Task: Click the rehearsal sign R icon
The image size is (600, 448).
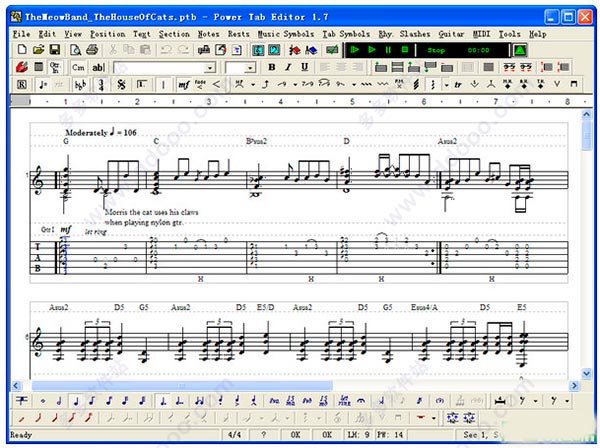Action: click(22, 85)
